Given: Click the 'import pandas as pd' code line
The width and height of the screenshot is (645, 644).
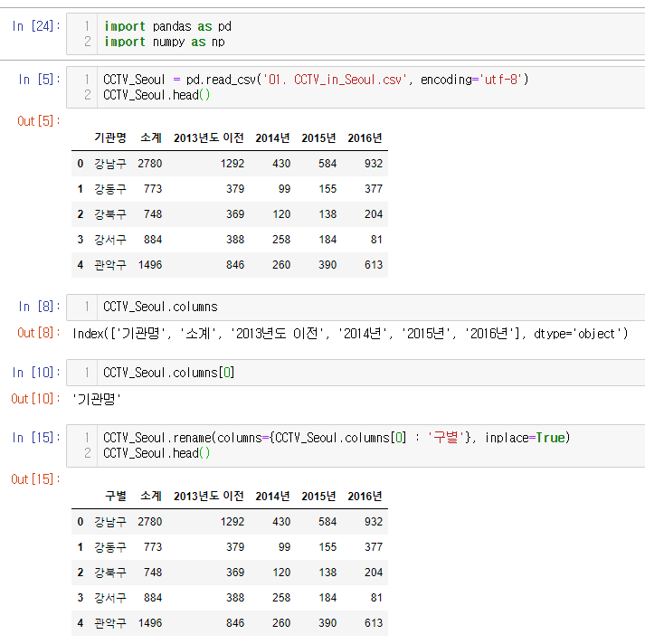Looking at the screenshot, I should click(167, 26).
